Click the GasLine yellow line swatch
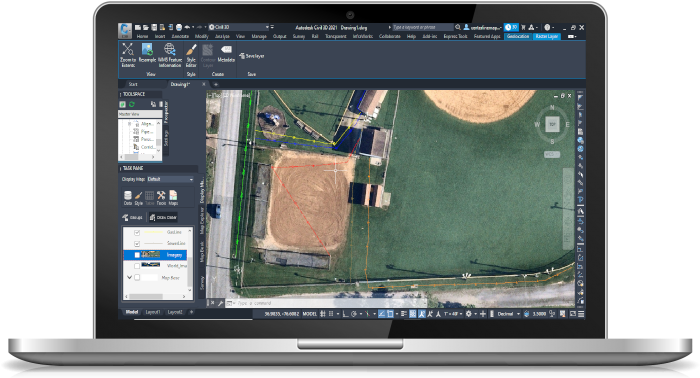This screenshot has height=378, width=700. point(153,232)
